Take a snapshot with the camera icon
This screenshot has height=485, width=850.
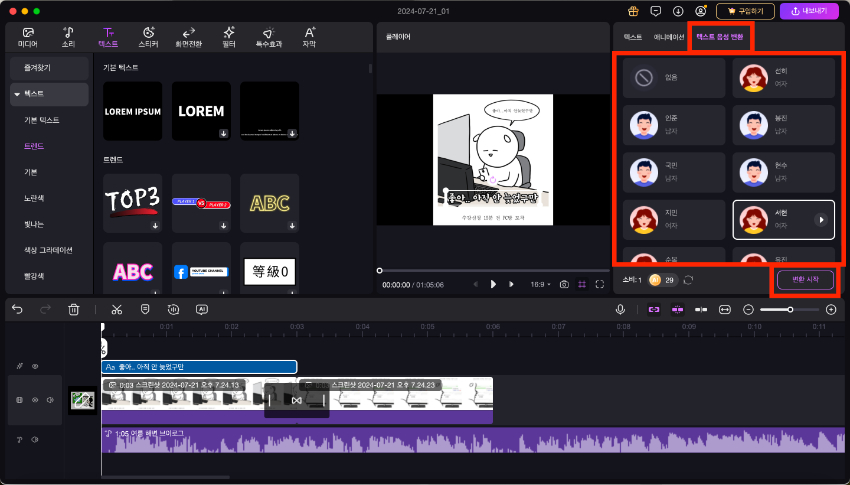565,285
